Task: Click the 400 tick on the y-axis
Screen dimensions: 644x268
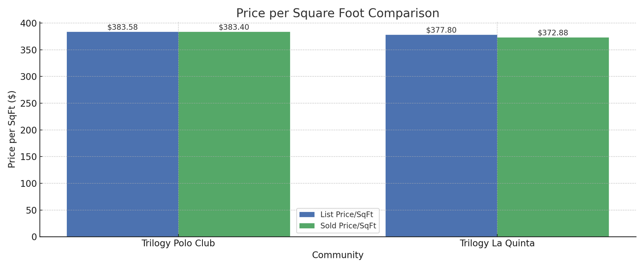Action: coord(29,23)
